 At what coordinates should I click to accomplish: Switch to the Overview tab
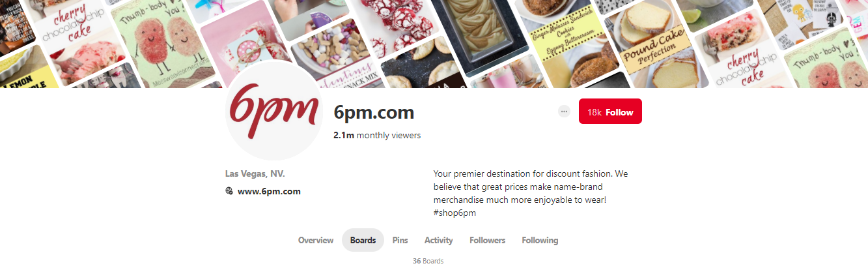(x=316, y=240)
